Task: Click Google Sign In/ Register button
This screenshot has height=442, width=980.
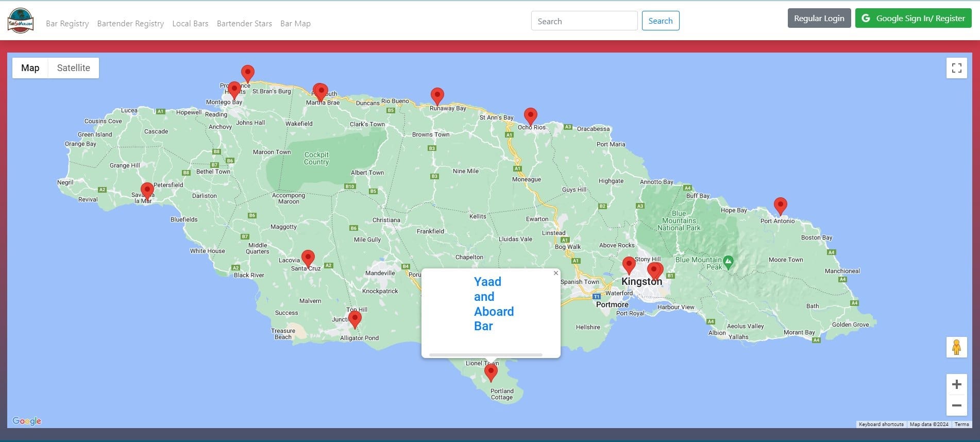Action: tap(914, 18)
